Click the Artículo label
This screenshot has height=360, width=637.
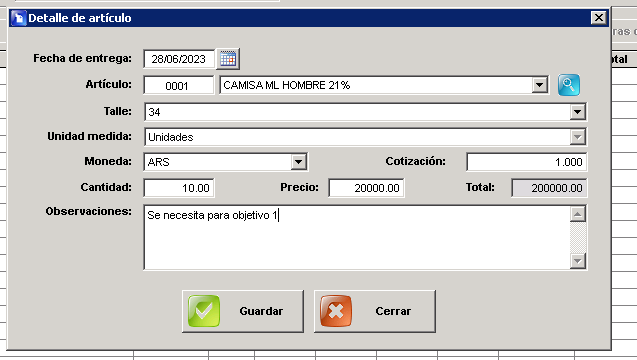click(x=108, y=84)
